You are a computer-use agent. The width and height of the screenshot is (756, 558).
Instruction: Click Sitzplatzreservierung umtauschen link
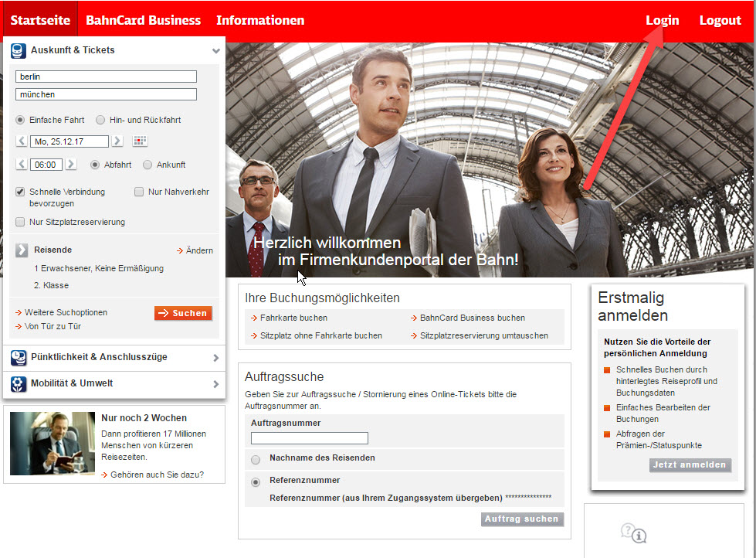point(480,335)
